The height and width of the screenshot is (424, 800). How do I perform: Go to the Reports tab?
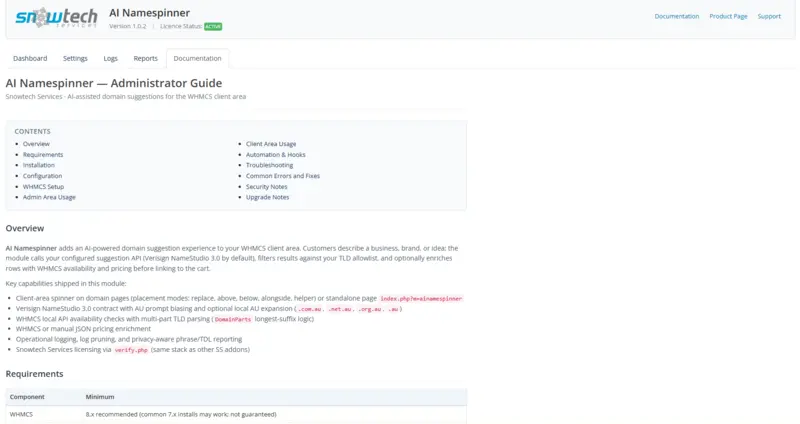coord(145,58)
